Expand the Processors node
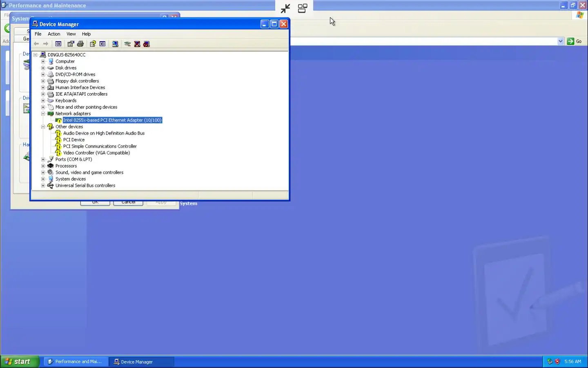The height and width of the screenshot is (368, 588). 43,166
